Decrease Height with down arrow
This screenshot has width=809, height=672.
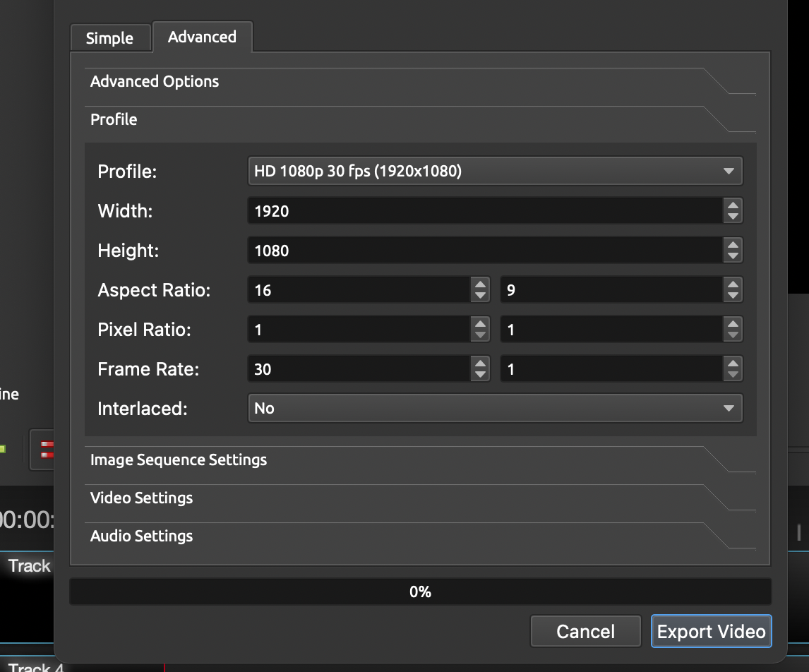pos(733,256)
